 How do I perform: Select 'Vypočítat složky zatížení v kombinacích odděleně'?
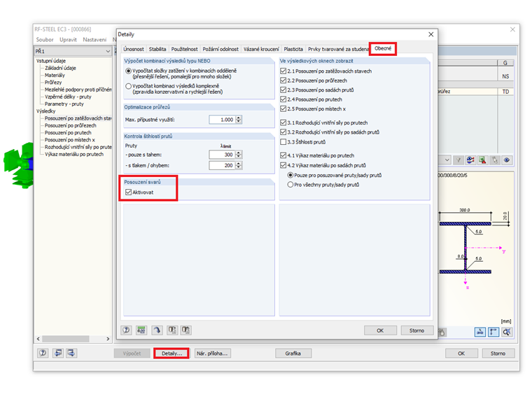[128, 71]
